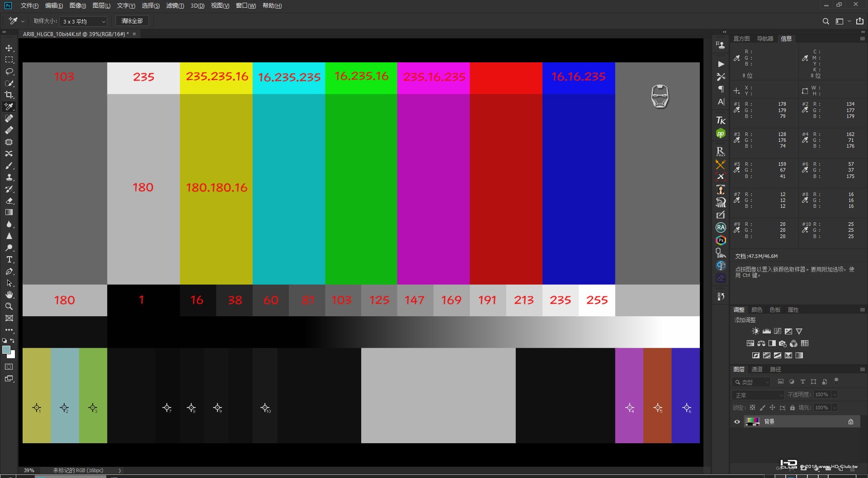Select the Crop tool

click(x=9, y=95)
